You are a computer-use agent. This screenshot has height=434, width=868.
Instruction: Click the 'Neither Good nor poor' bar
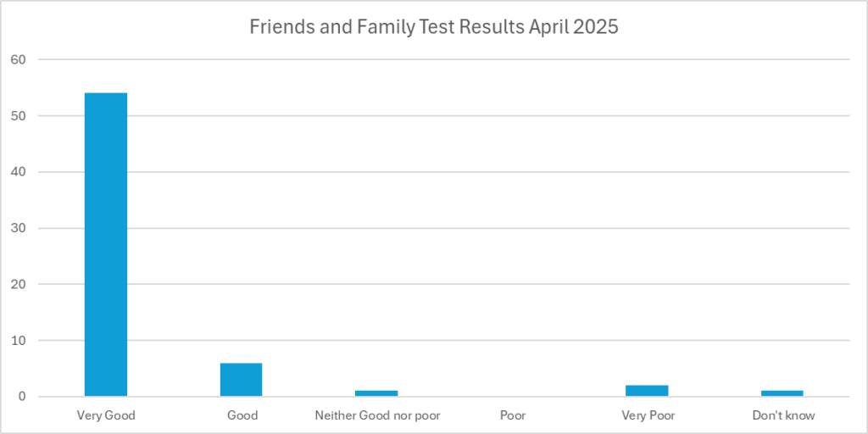click(x=377, y=393)
